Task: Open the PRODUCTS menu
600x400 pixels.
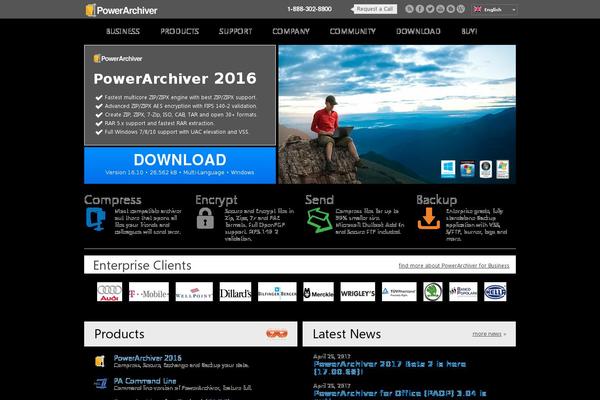Action: (179, 31)
